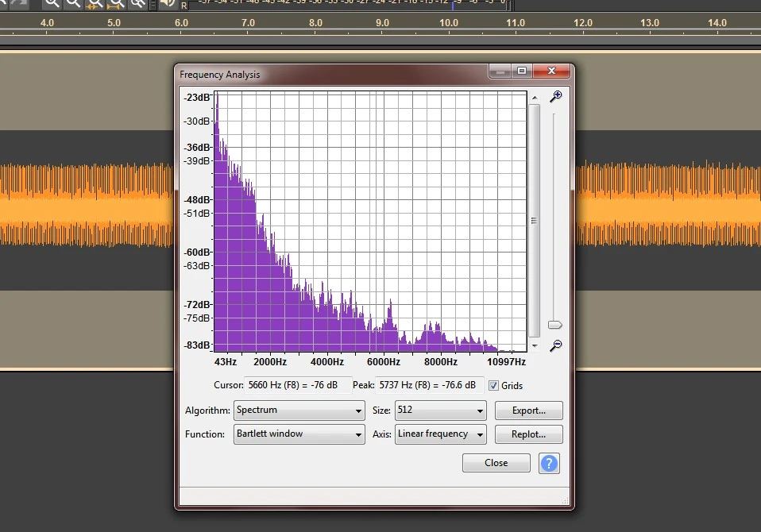Viewport: 761px width, 532px height.
Task: Open the Size dropdown set to 512
Action: 440,411
